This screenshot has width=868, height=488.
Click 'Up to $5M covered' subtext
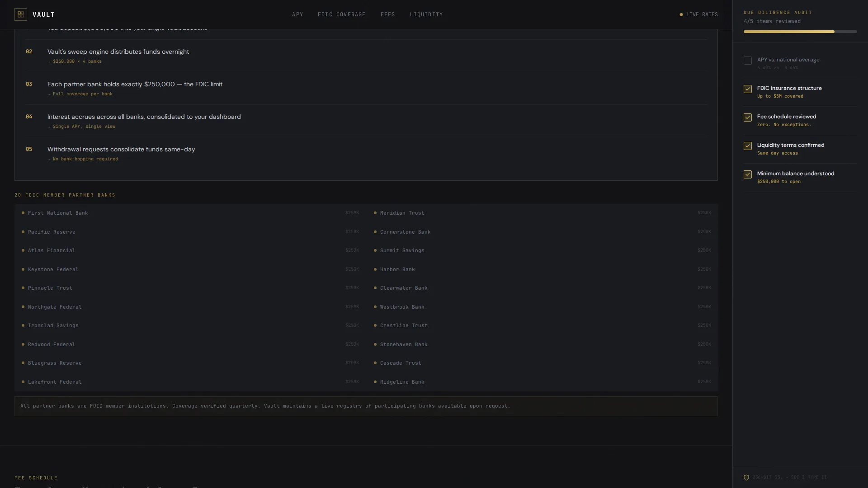(x=780, y=96)
